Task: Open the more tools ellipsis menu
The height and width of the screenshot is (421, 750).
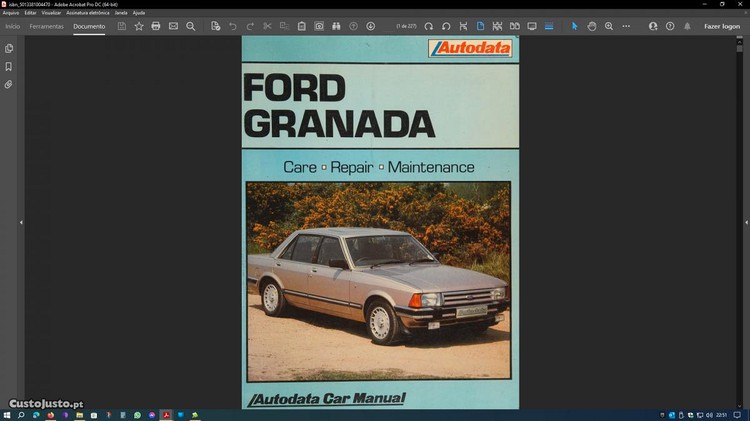Action: click(x=627, y=26)
